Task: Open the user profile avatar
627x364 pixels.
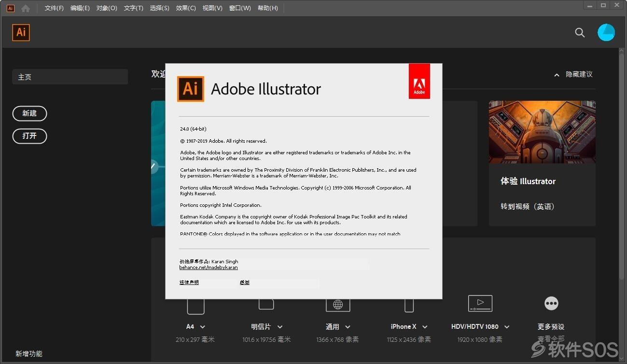Action: tap(606, 32)
